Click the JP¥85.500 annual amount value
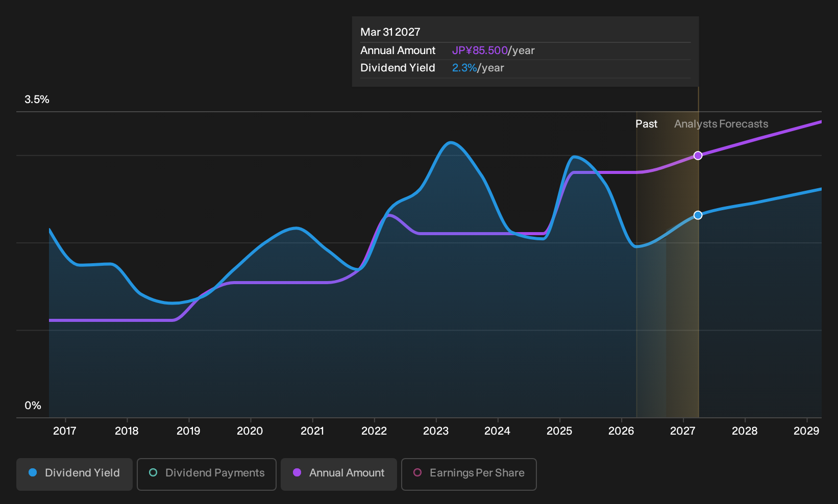Image resolution: width=838 pixels, height=504 pixels. pyautogui.click(x=480, y=51)
